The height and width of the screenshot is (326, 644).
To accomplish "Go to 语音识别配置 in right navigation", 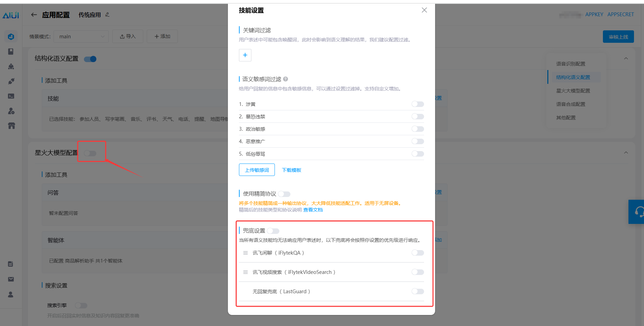I will [570, 64].
